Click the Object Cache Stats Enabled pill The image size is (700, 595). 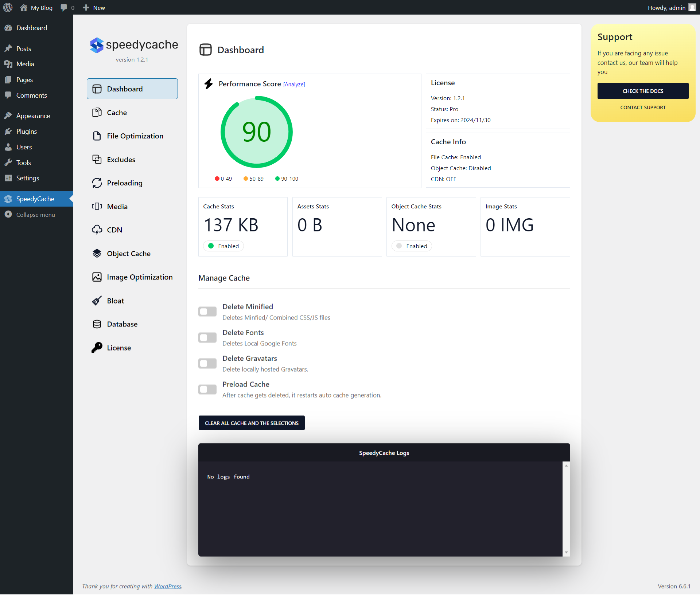point(412,246)
